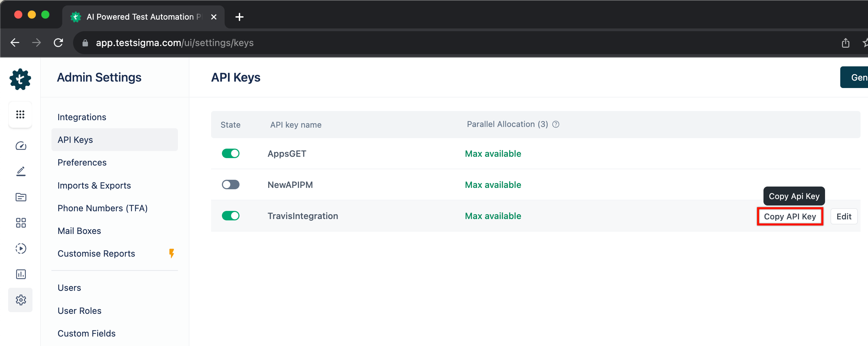
Task: Open the Customise Reports section
Action: (x=96, y=253)
